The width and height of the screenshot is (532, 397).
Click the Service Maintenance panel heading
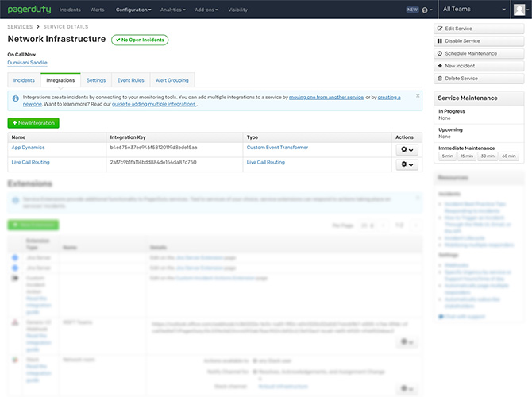468,98
